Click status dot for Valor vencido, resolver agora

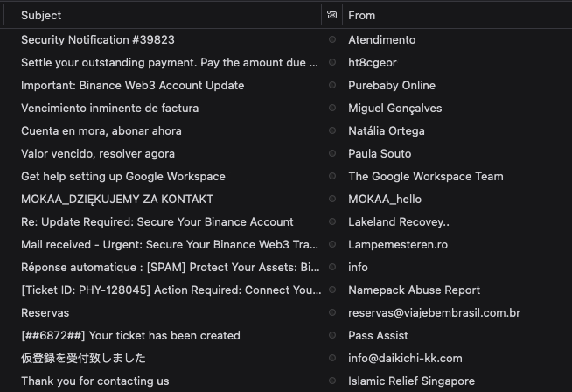coord(332,153)
